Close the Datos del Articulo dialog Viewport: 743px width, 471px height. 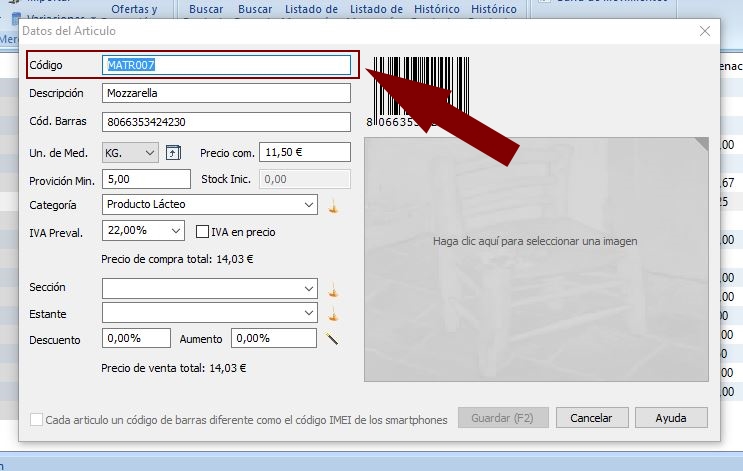pyautogui.click(x=705, y=31)
